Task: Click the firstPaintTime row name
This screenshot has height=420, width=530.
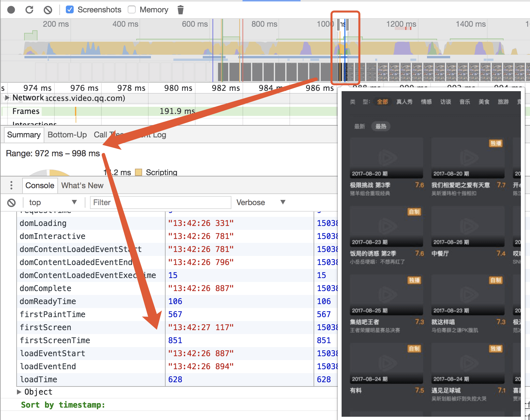Action: pos(52,315)
